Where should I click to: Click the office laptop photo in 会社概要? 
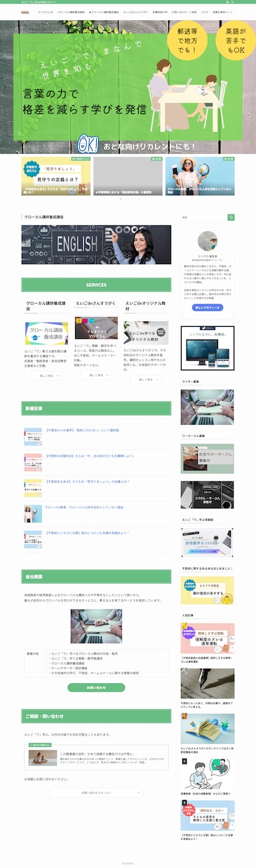point(96,626)
